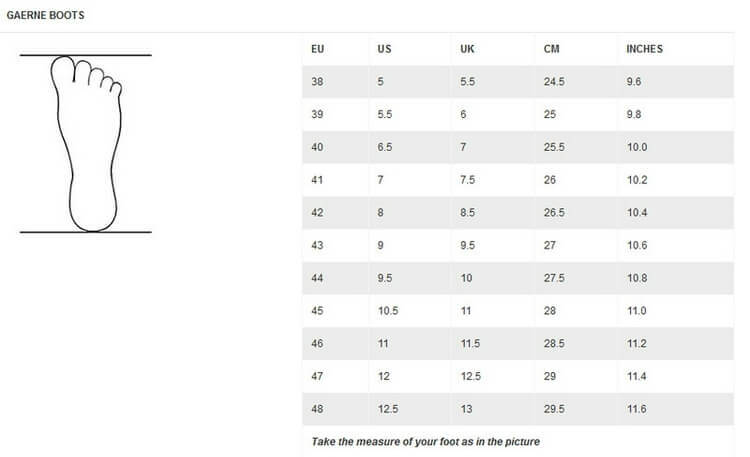This screenshot has height=457, width=750.
Task: Click UK size 8.5 cell
Action: point(467,212)
